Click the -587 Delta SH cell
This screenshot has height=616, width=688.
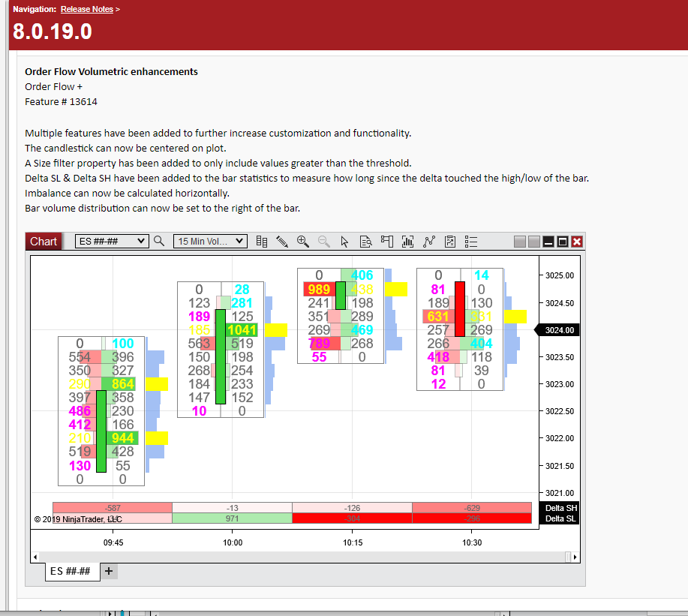[113, 508]
